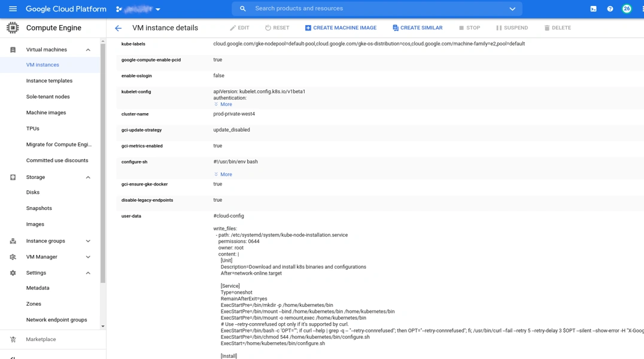Click Create Machine Image

341,28
